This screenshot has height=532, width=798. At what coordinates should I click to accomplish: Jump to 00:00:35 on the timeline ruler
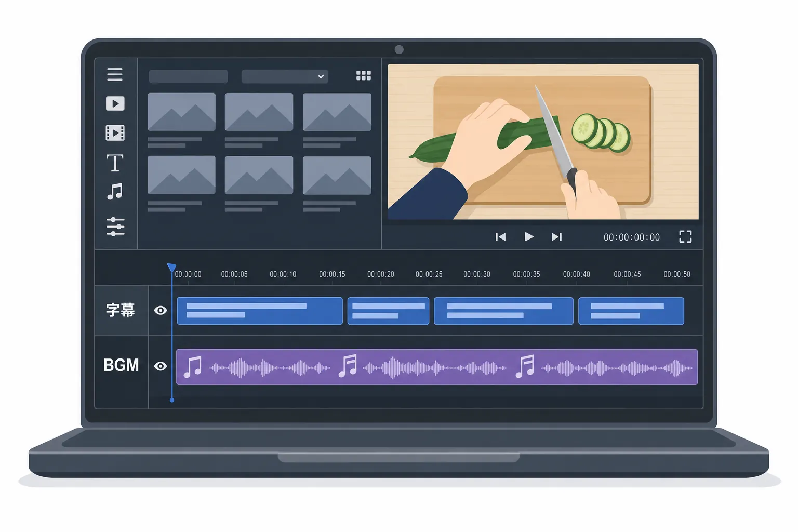(x=526, y=274)
